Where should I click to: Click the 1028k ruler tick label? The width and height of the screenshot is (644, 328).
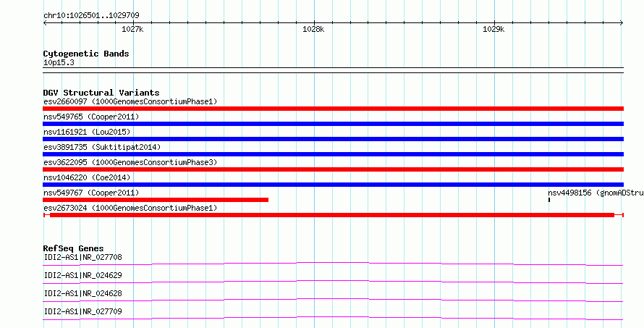(313, 30)
